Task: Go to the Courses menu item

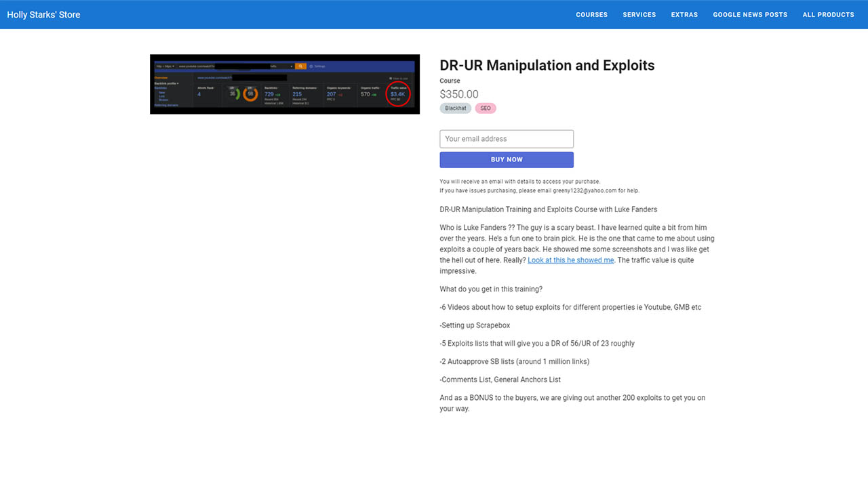Action: pos(591,15)
